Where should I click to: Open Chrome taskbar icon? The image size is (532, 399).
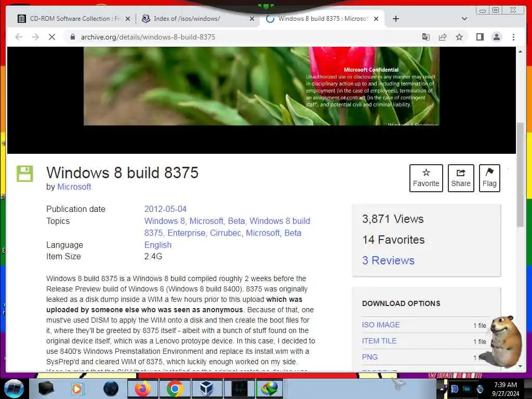175,389
